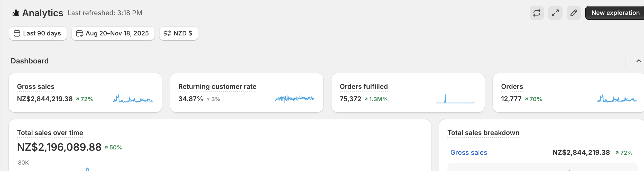The height and width of the screenshot is (171, 644).
Task: Click the green upward arrow beside 72%
Action: tap(78, 99)
